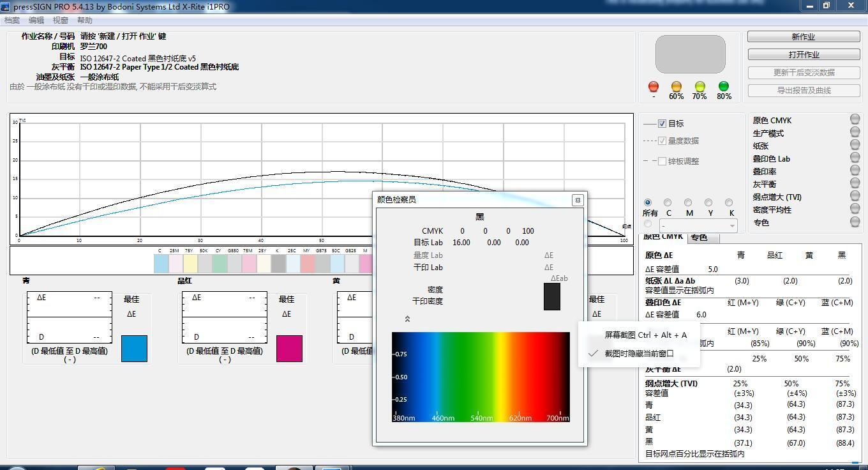Click the 纸张 status indicator ball
Image resolution: width=868 pixels, height=470 pixels.
click(855, 144)
